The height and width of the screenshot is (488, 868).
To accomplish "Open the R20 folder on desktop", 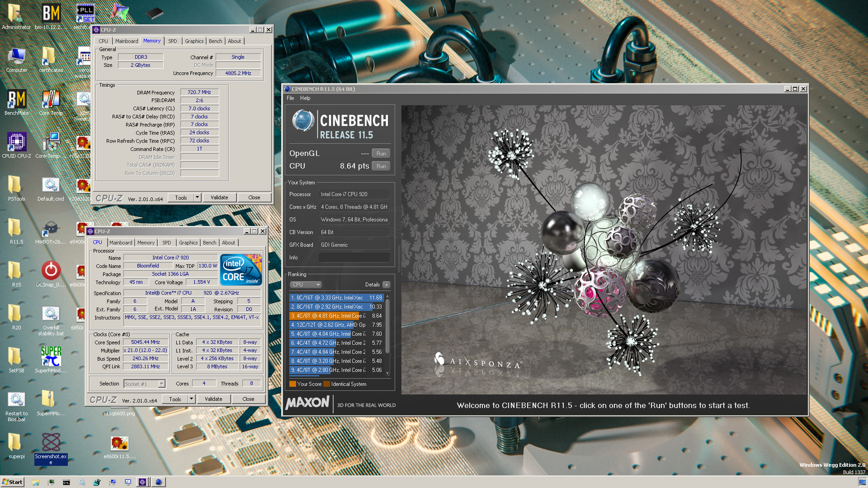I will 16,317.
